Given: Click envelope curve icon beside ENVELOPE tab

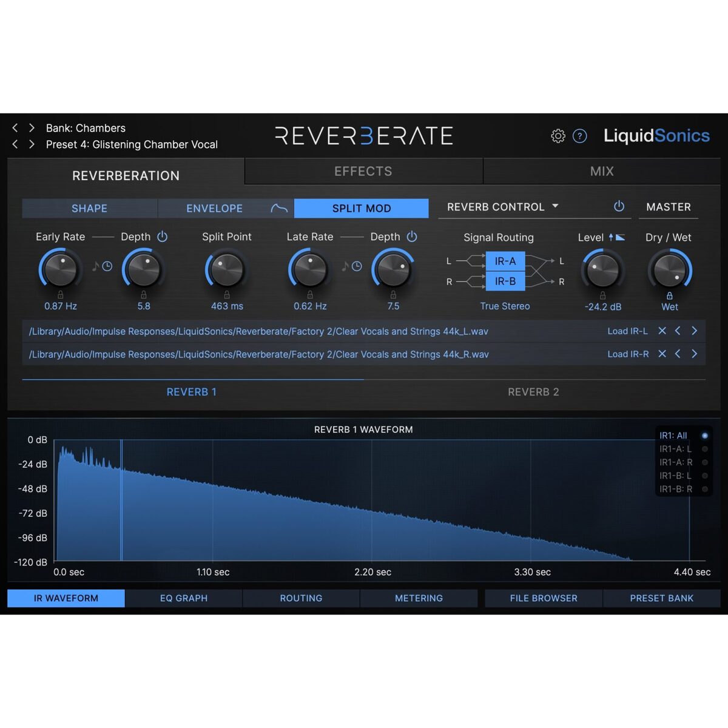Looking at the screenshot, I should 279,208.
